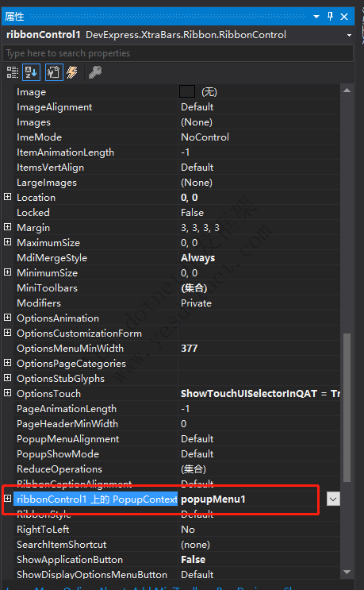The image size is (364, 590).
Task: Click the Image property color swatch box
Action: pyautogui.click(x=187, y=92)
